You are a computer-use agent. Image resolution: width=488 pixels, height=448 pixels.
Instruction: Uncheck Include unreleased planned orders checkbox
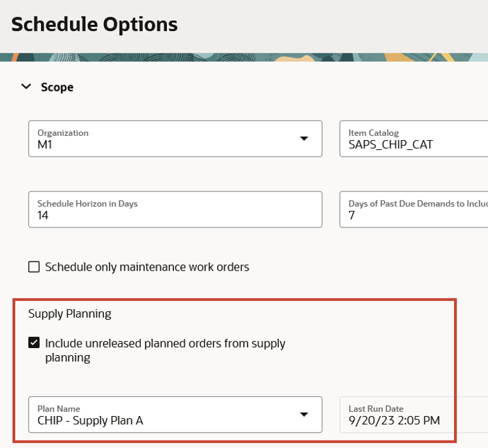(x=34, y=343)
